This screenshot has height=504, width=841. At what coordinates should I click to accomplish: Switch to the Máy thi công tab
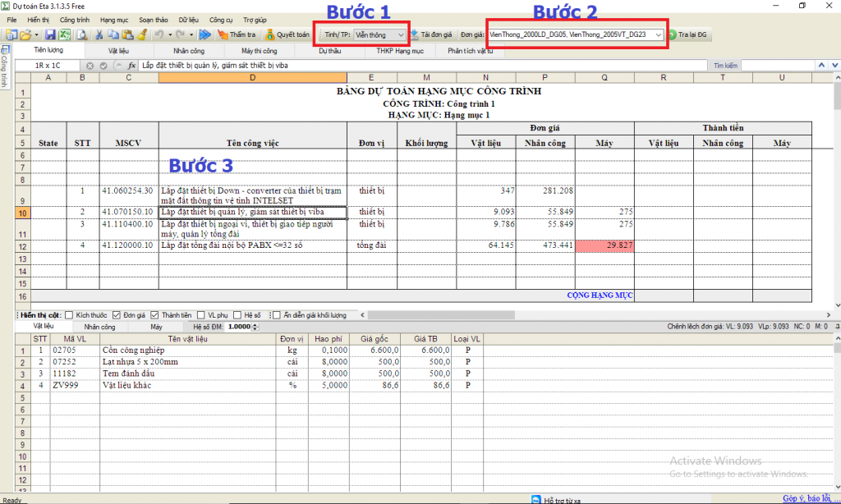tap(259, 51)
